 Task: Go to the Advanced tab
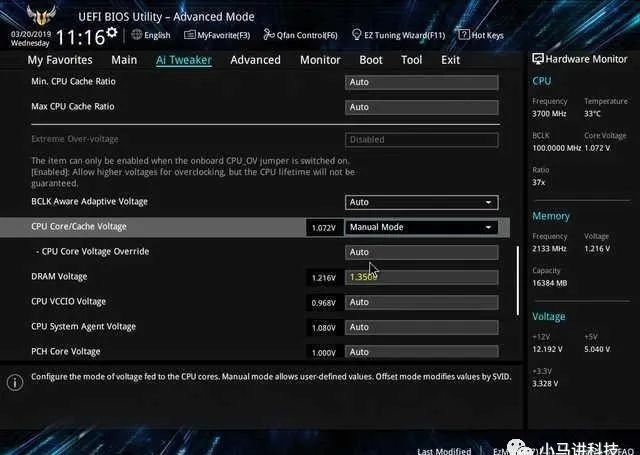click(x=256, y=60)
